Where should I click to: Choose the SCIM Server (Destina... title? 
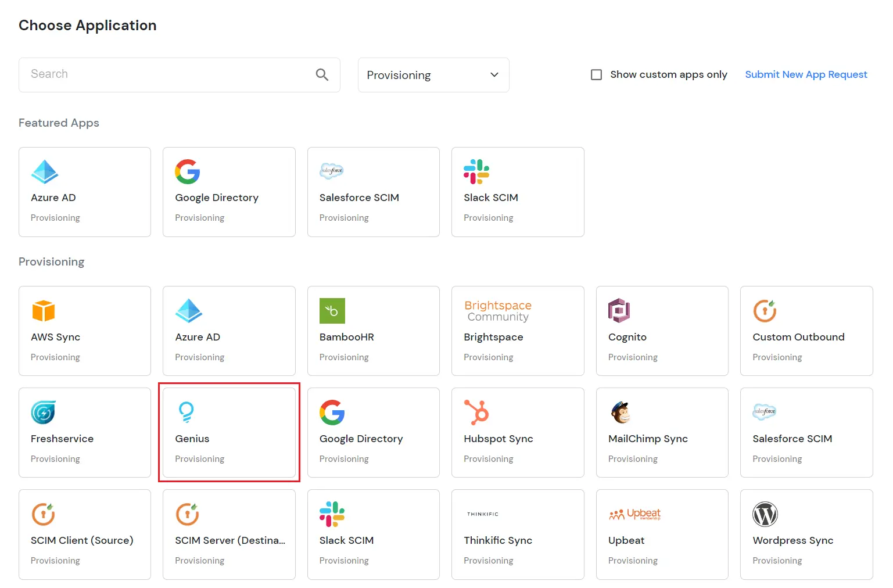(230, 540)
